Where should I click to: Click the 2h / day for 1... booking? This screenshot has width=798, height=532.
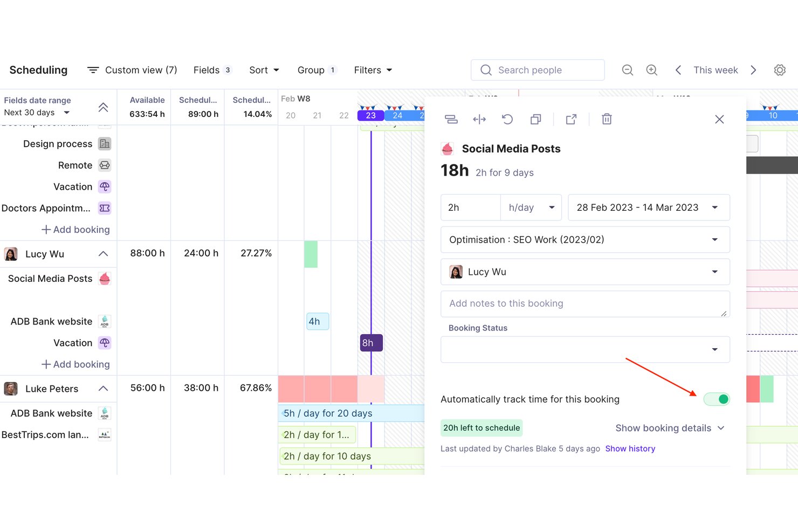[x=317, y=435]
